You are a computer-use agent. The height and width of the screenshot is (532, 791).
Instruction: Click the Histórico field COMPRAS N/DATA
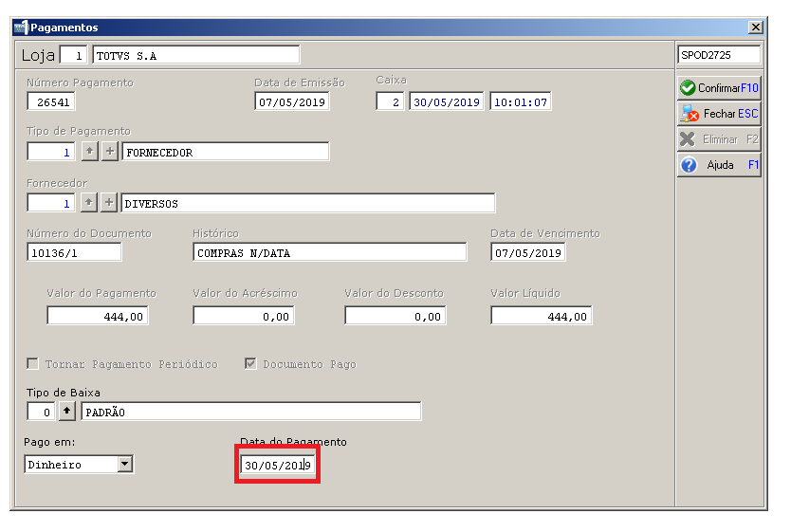330,252
